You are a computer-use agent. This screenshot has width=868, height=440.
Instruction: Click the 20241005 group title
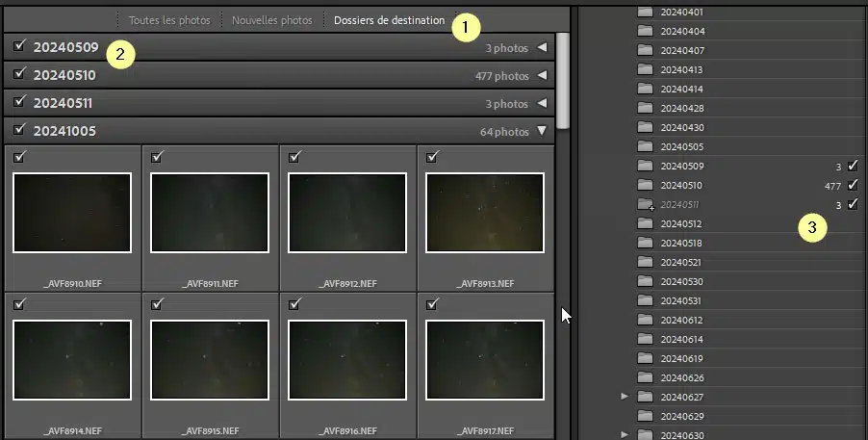(64, 131)
